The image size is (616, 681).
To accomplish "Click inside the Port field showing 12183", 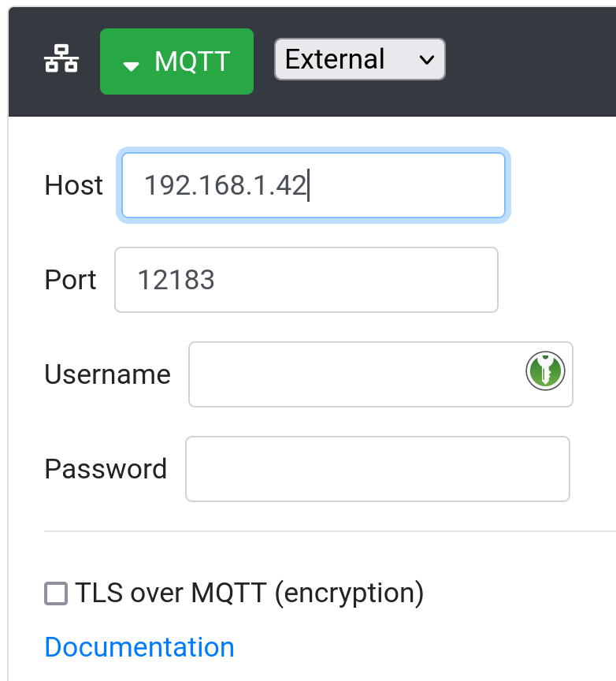I will 306,280.
